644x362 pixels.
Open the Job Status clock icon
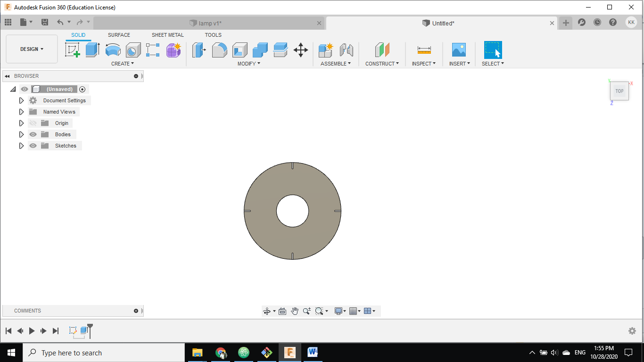597,22
